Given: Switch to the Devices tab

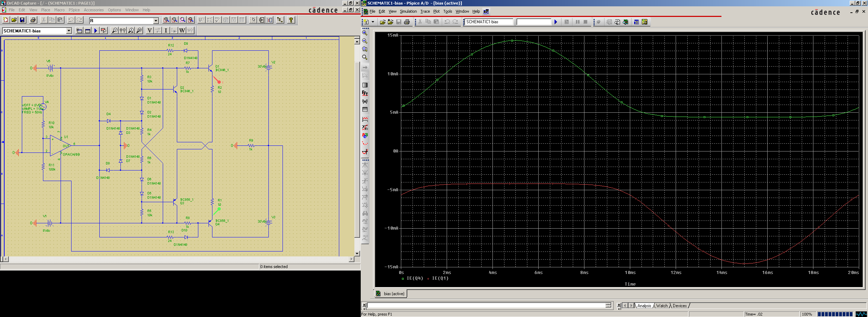Looking at the screenshot, I should [x=680, y=305].
